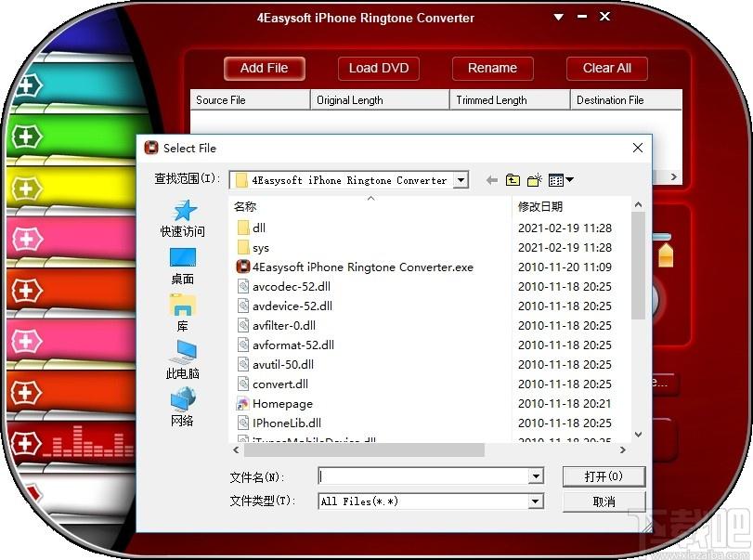Select Original Length column header

point(380,100)
